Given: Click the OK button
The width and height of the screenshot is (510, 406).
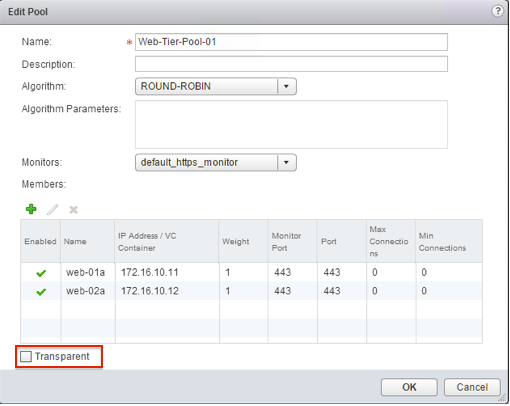Looking at the screenshot, I should coord(409,387).
